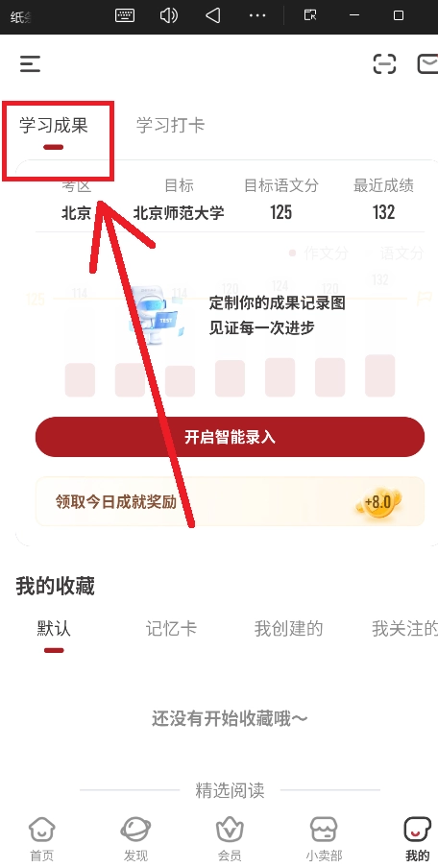Click the keyboard icon in title bar
Image resolution: width=438 pixels, height=868 pixels.
(125, 15)
